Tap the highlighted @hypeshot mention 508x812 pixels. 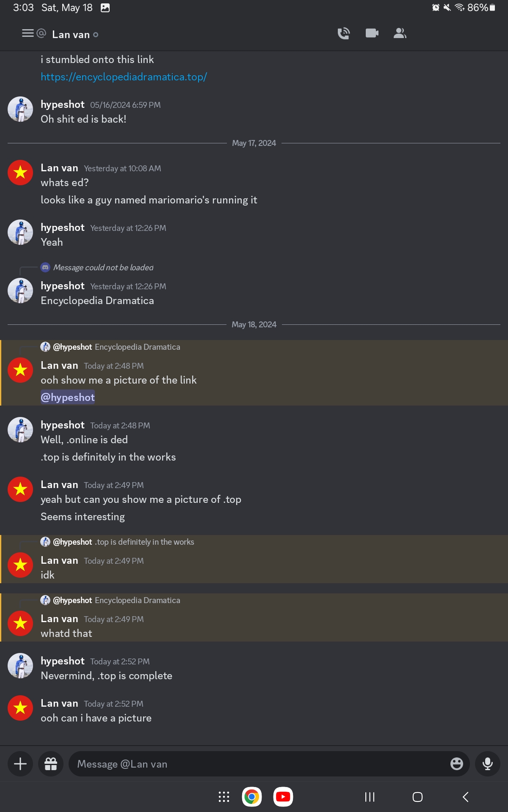pyautogui.click(x=68, y=398)
